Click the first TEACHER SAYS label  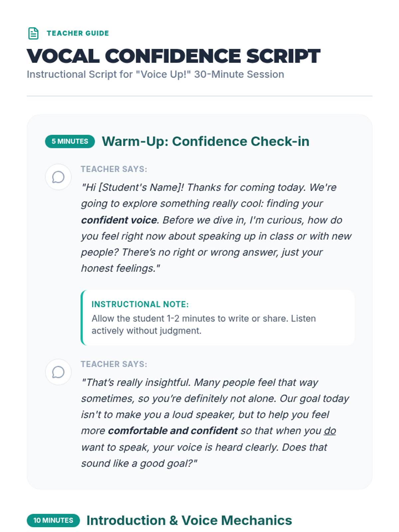(114, 169)
